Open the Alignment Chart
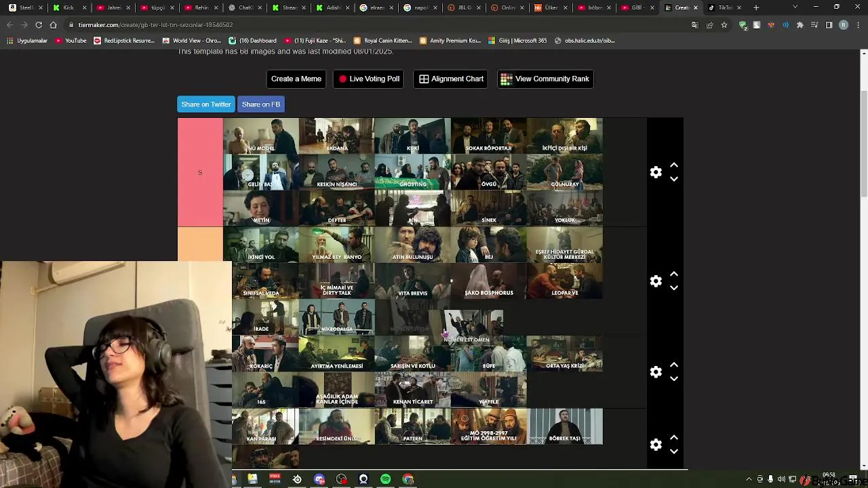Image resolution: width=868 pixels, height=488 pixels. [451, 79]
